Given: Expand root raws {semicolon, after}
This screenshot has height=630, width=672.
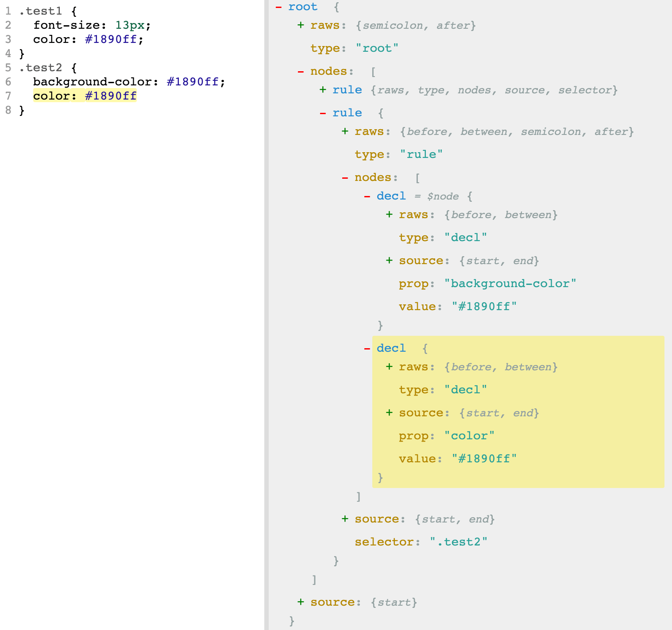Looking at the screenshot, I should (301, 26).
